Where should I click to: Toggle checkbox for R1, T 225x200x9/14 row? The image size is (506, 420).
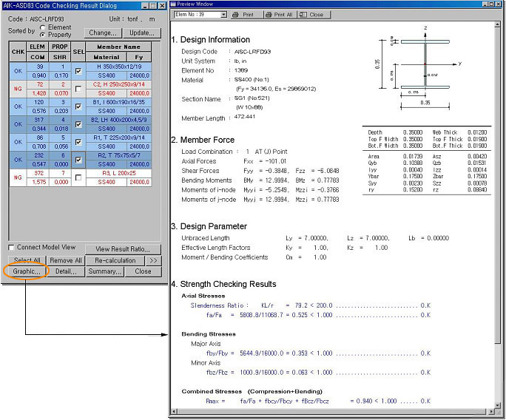coord(78,142)
